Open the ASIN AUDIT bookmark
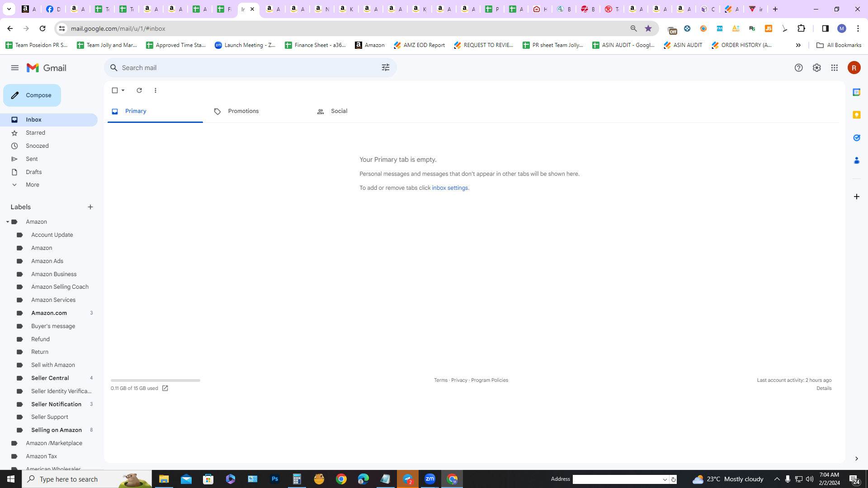The width and height of the screenshot is (868, 488). (x=683, y=45)
